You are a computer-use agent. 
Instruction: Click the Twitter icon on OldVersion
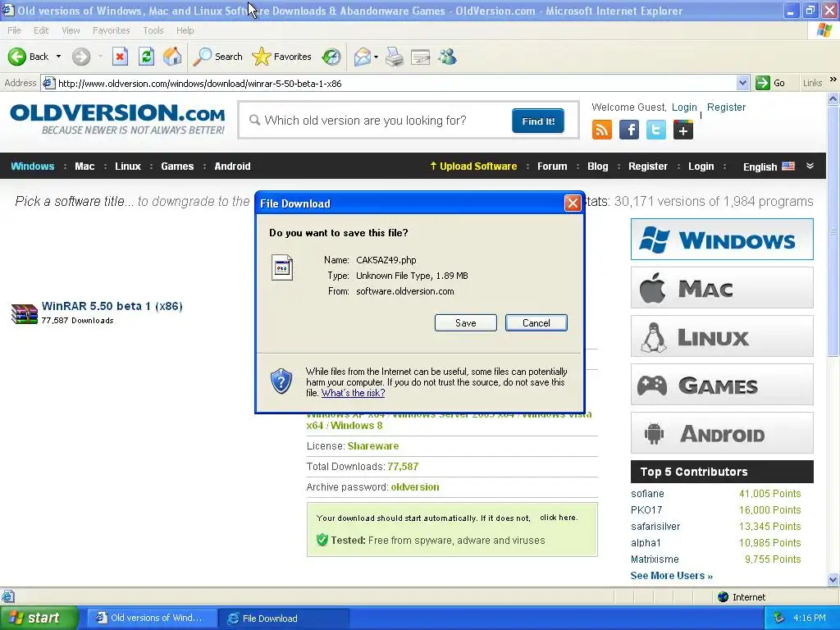[x=655, y=130]
